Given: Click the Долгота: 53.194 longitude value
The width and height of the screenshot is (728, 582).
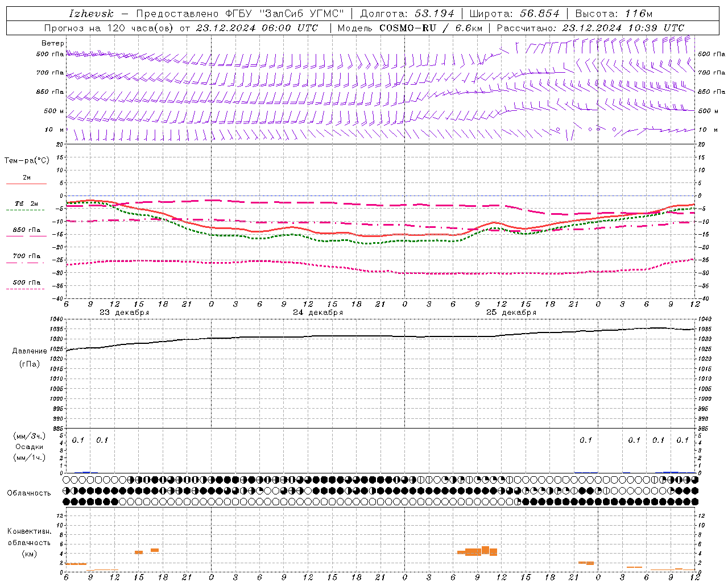Looking at the screenshot, I should tap(407, 14).
